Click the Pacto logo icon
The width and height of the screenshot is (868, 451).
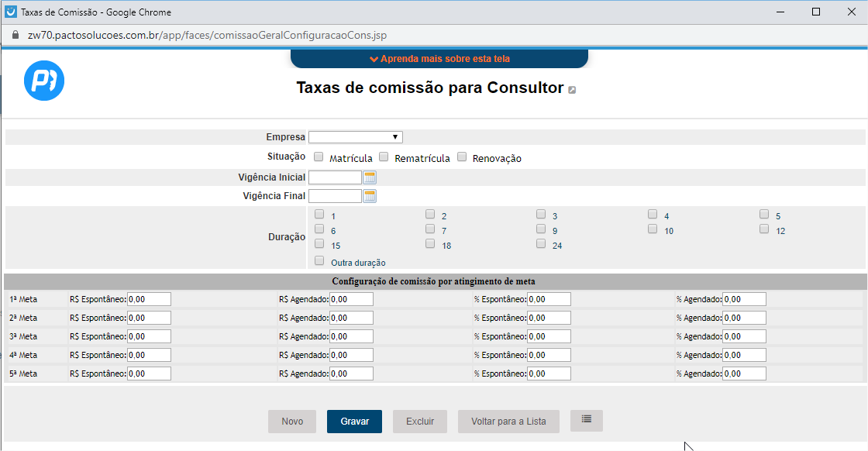tap(44, 81)
